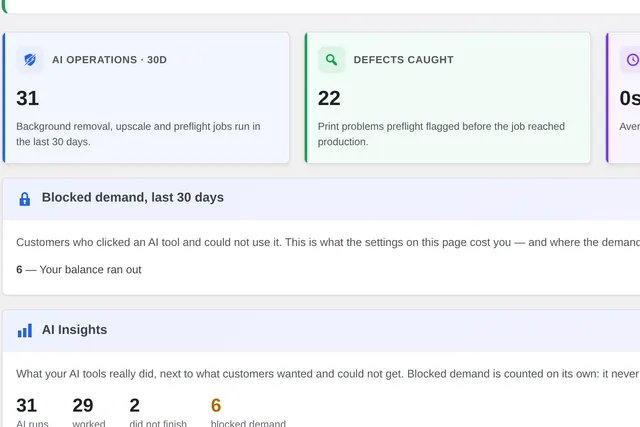Select the AI OPERATIONS · 30D label
Screen dimensions: 640x427
109,60
